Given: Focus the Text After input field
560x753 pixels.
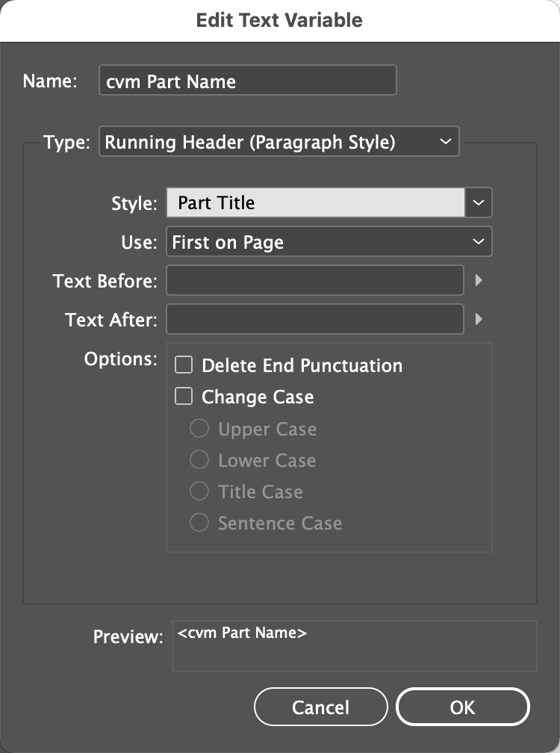Looking at the screenshot, I should pos(314,320).
